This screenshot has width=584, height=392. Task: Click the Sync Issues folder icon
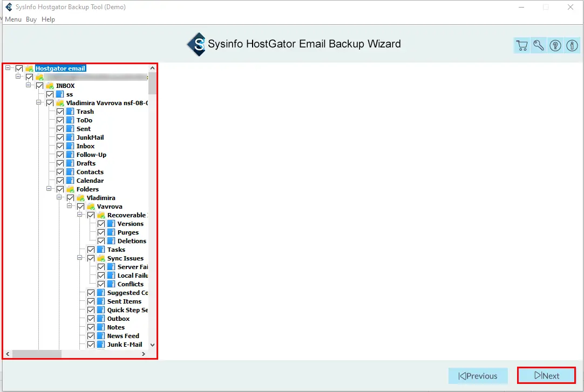coord(101,258)
